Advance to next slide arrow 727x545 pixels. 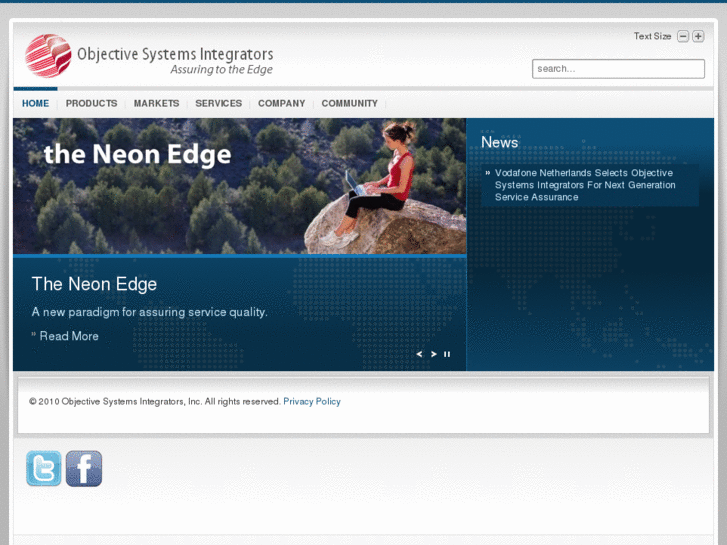(434, 354)
